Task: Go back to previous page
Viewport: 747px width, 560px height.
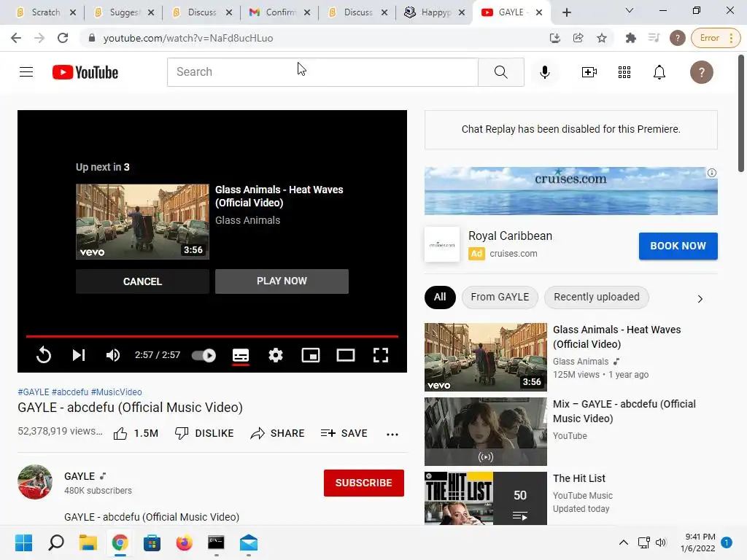Action: (16, 38)
